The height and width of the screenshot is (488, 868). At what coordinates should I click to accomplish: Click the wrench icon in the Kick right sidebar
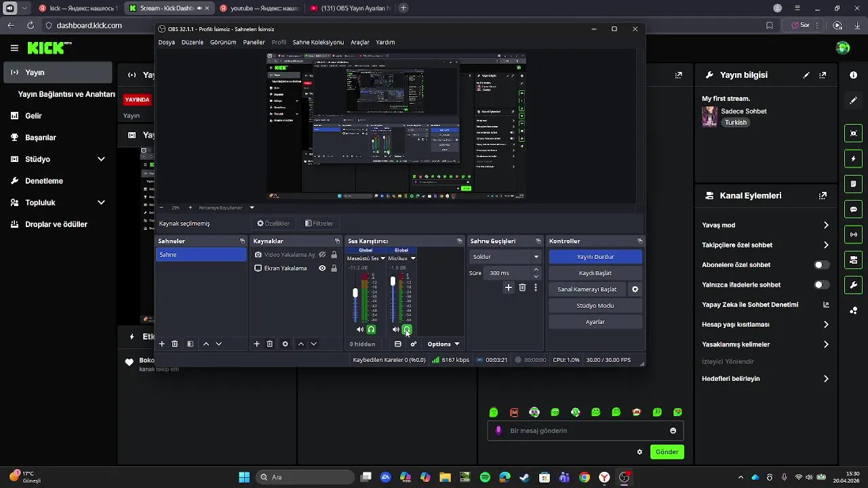click(854, 285)
